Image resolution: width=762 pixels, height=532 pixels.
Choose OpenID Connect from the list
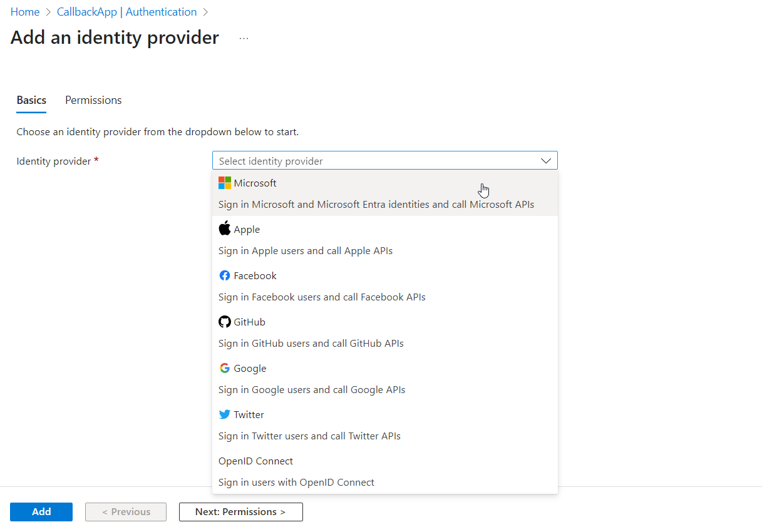[x=255, y=461]
